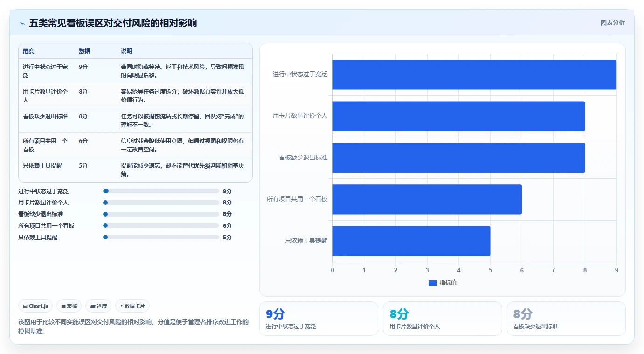Viewport: 644px width, 354px height.
Task: Click the 8分 card for 用卡片数量评价个人
Action: pyautogui.click(x=443, y=319)
